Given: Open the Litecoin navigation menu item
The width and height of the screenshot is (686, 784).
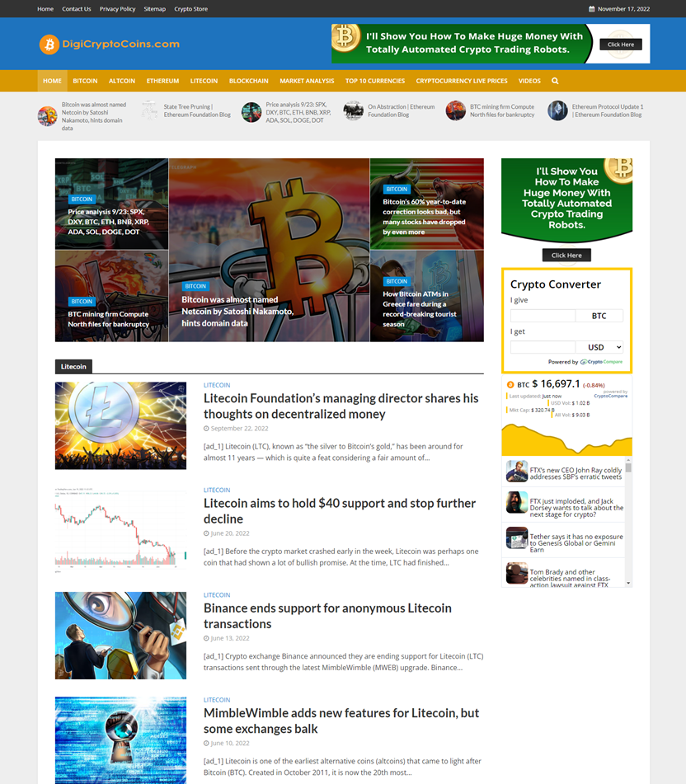Looking at the screenshot, I should pyautogui.click(x=204, y=81).
